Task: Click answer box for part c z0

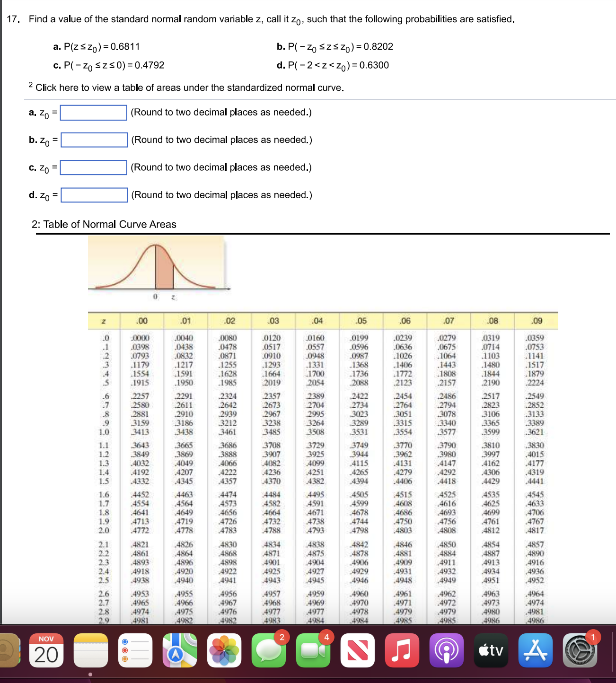Action: pos(93,167)
